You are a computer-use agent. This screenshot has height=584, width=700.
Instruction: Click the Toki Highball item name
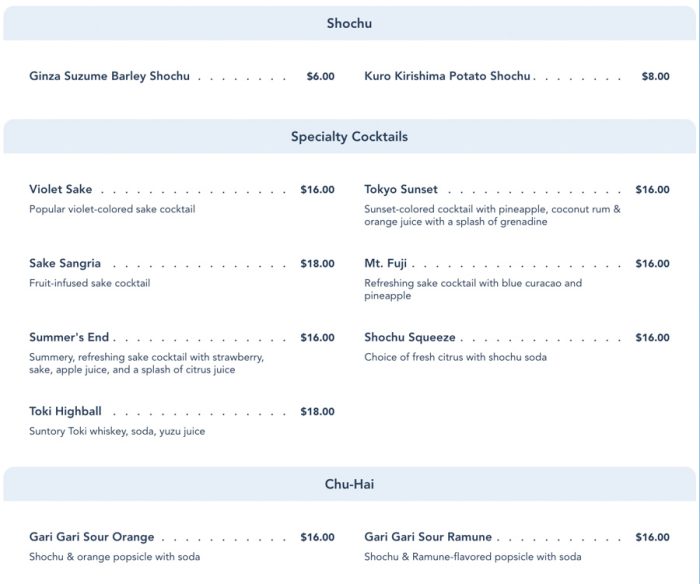pos(65,411)
